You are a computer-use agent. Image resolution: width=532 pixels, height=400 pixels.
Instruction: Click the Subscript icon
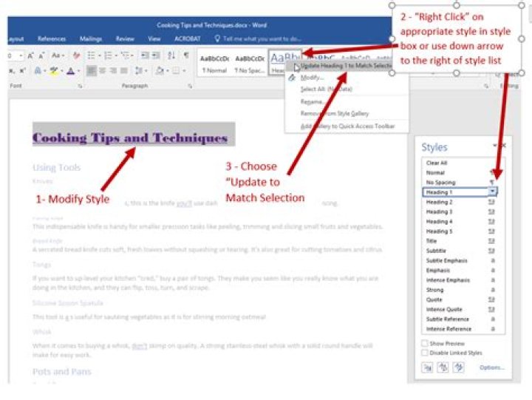click(12, 71)
